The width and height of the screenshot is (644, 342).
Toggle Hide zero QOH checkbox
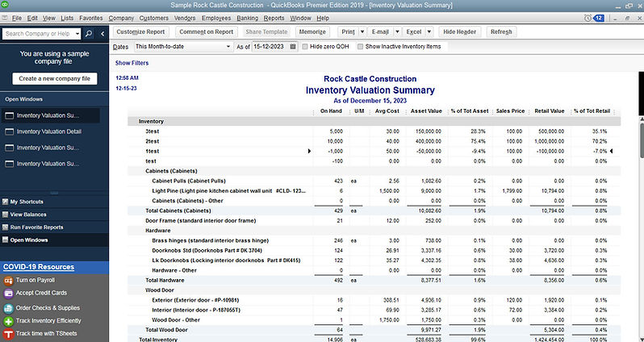point(305,47)
